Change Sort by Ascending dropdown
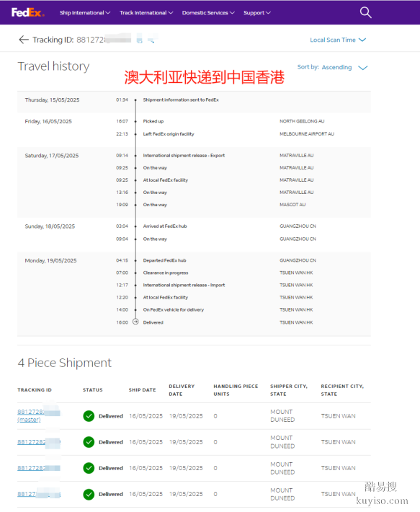Image resolution: width=420 pixels, height=512 pixels. click(x=332, y=67)
